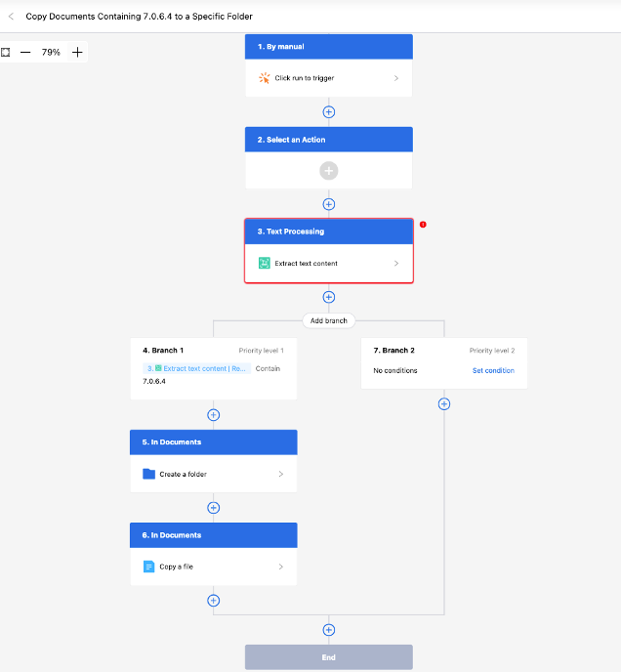Expand the Click run to trigger chevron
This screenshot has width=621, height=672.
395,78
